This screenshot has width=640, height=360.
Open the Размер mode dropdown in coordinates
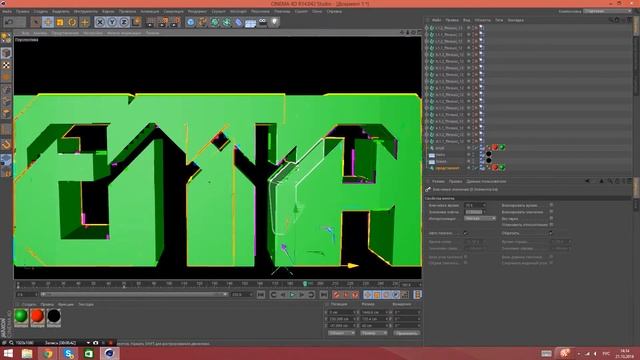point(373,333)
